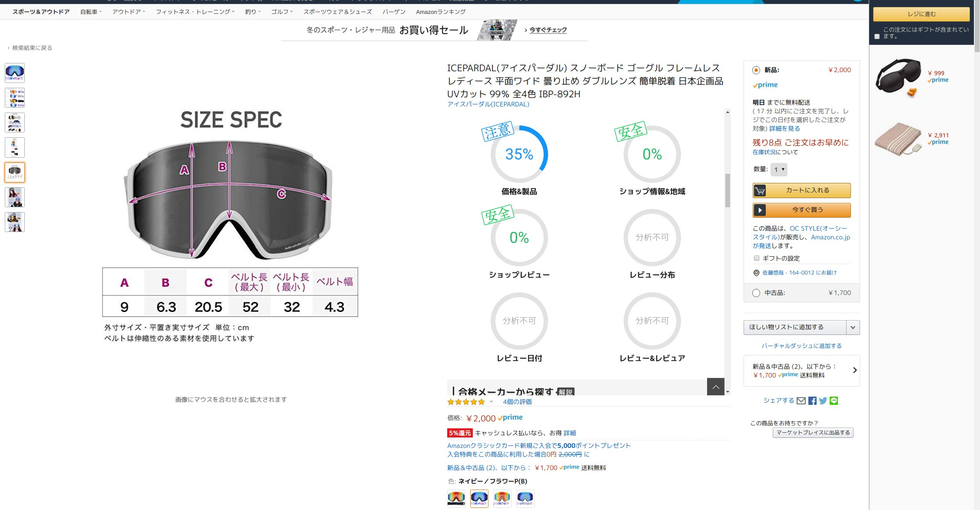980x510 pixels.
Task: Share the product on LINE
Action: point(834,401)
